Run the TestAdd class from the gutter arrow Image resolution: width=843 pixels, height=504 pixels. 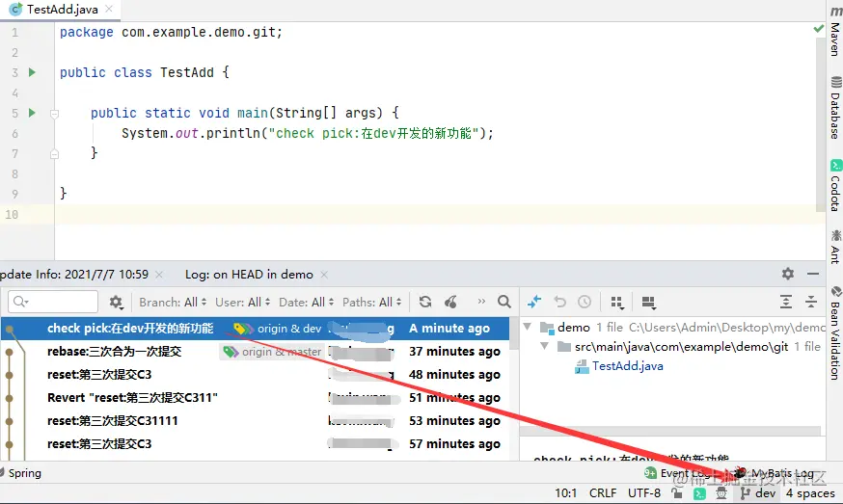[x=32, y=72]
